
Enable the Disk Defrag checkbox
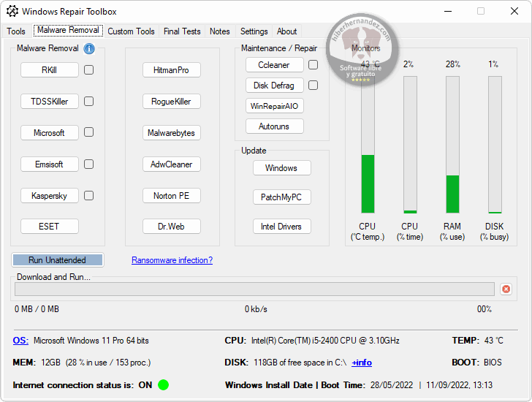[x=313, y=85]
